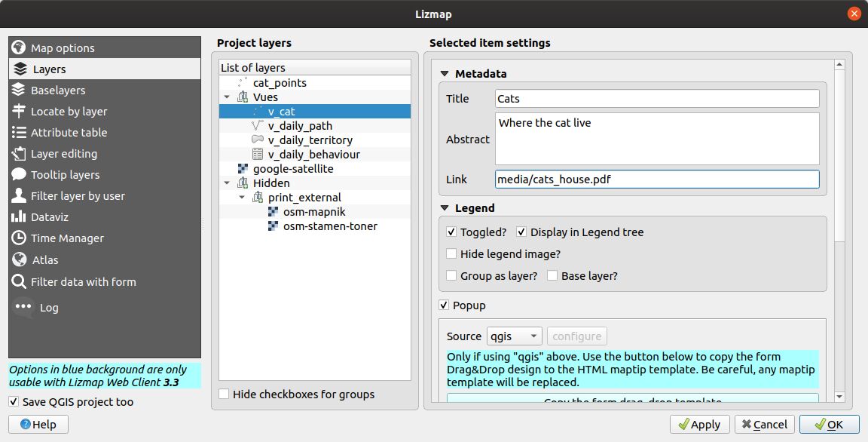This screenshot has width=868, height=442.
Task: Switch to Dataviz panel
Action: (x=105, y=216)
